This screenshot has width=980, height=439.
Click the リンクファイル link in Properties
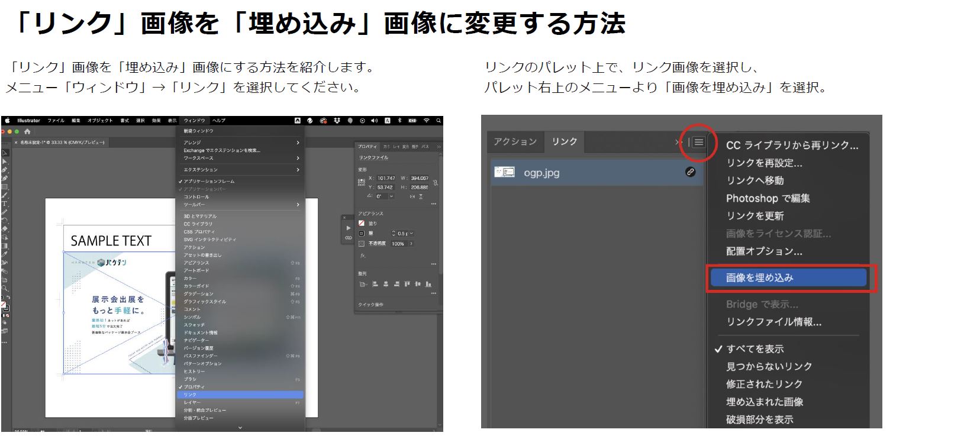pyautogui.click(x=373, y=157)
